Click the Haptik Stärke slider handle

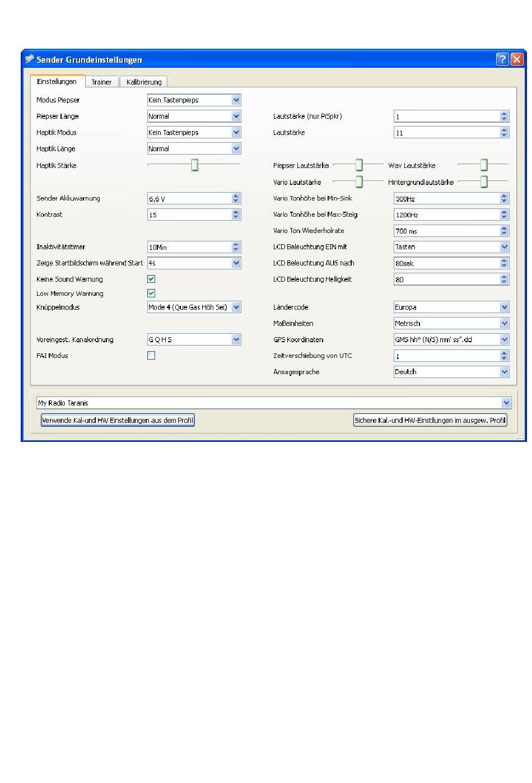[194, 165]
